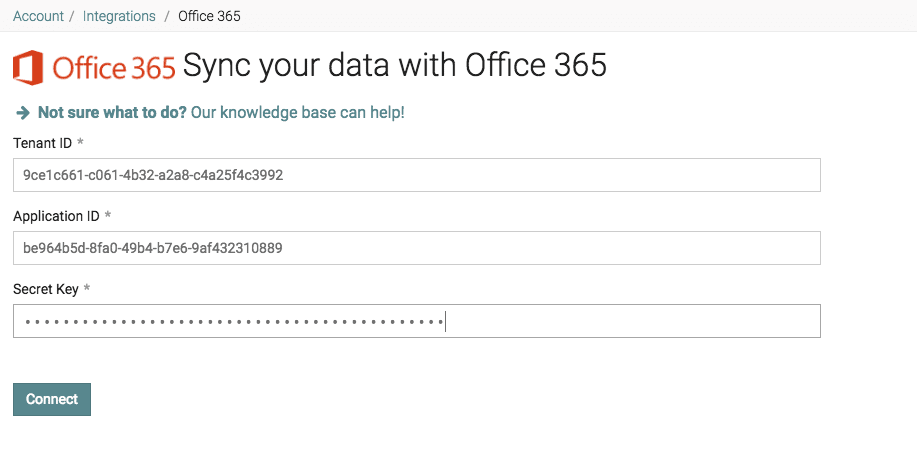Click into the Secret Key field
Image resolution: width=917 pixels, height=475 pixels.
[416, 321]
